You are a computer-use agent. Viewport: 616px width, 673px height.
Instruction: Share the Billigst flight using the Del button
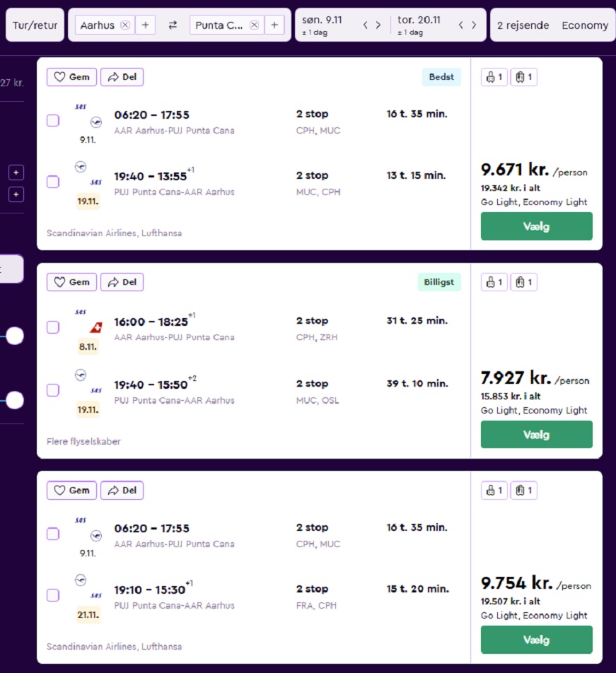click(122, 282)
